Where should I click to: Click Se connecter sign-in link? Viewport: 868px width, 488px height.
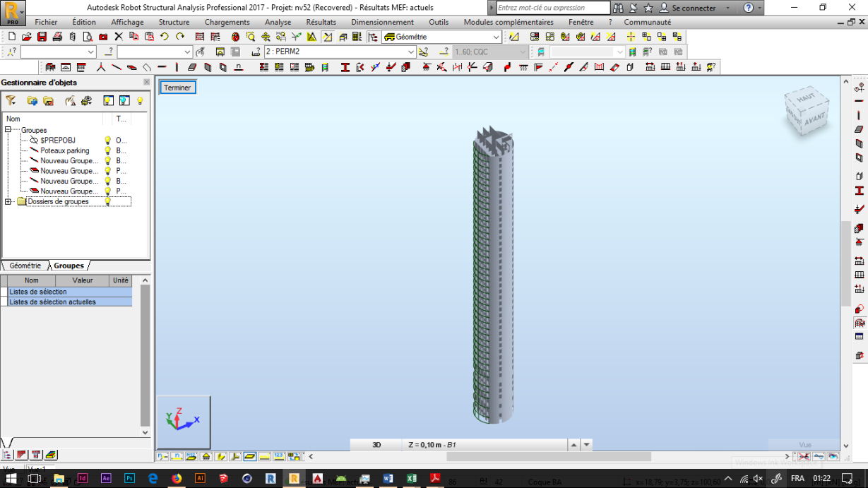(694, 8)
